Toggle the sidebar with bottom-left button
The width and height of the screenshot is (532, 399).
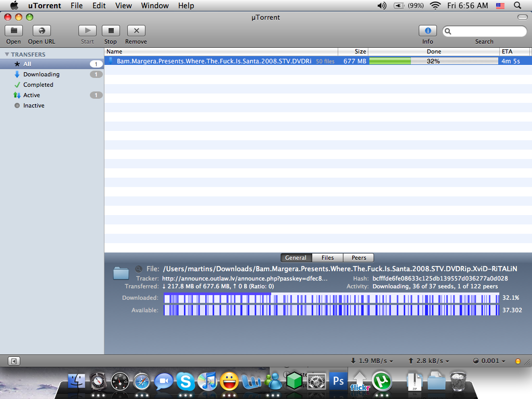click(x=14, y=361)
